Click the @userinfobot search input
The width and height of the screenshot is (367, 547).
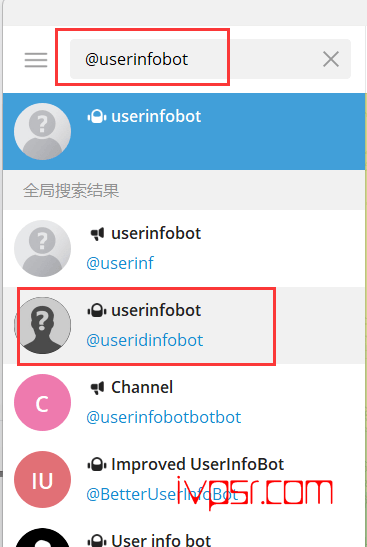click(x=210, y=59)
